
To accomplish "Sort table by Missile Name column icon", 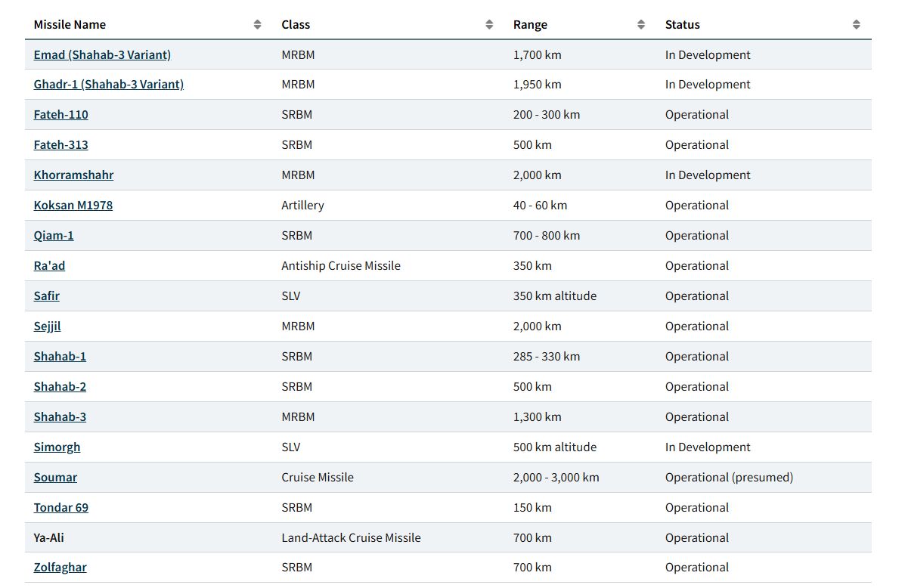I will (x=257, y=25).
